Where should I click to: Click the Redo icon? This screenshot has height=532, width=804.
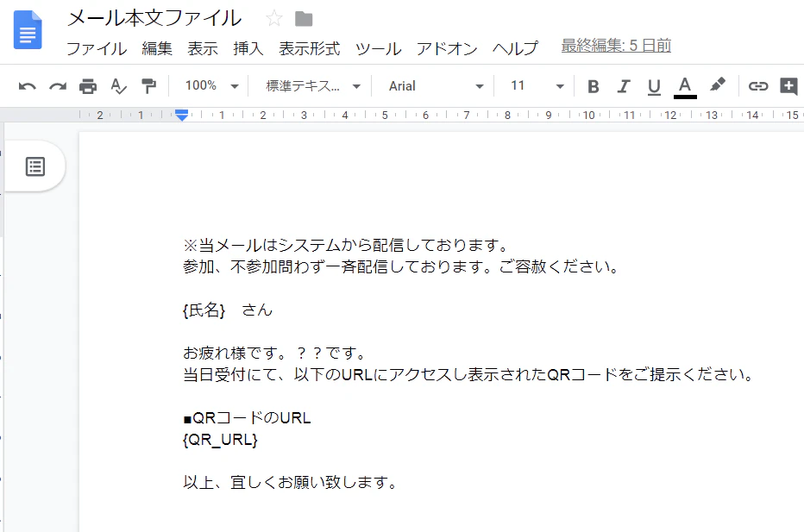(58, 86)
